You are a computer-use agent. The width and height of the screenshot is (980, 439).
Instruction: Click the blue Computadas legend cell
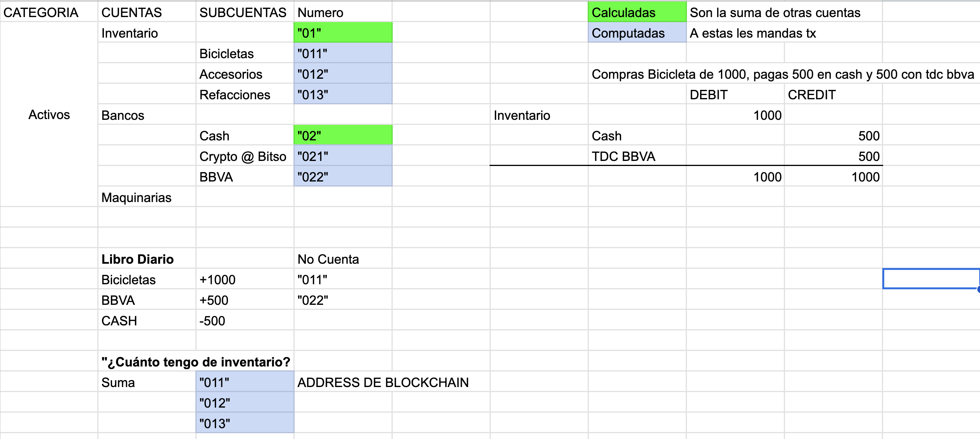[637, 33]
